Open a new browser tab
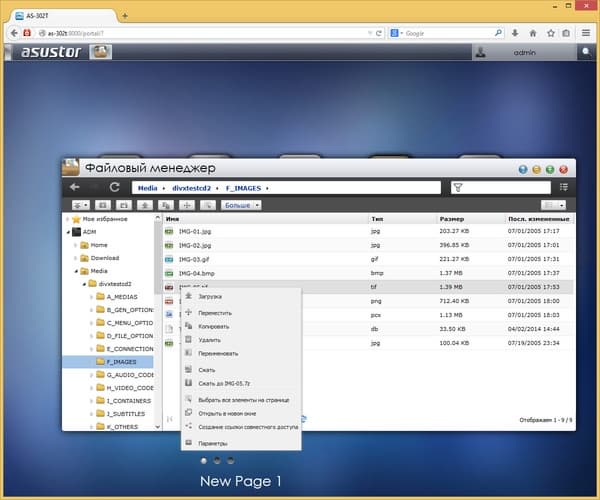 (x=125, y=16)
